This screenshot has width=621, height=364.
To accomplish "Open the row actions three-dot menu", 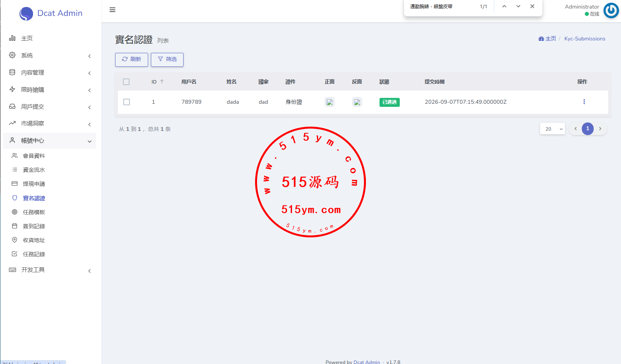I will pos(584,102).
